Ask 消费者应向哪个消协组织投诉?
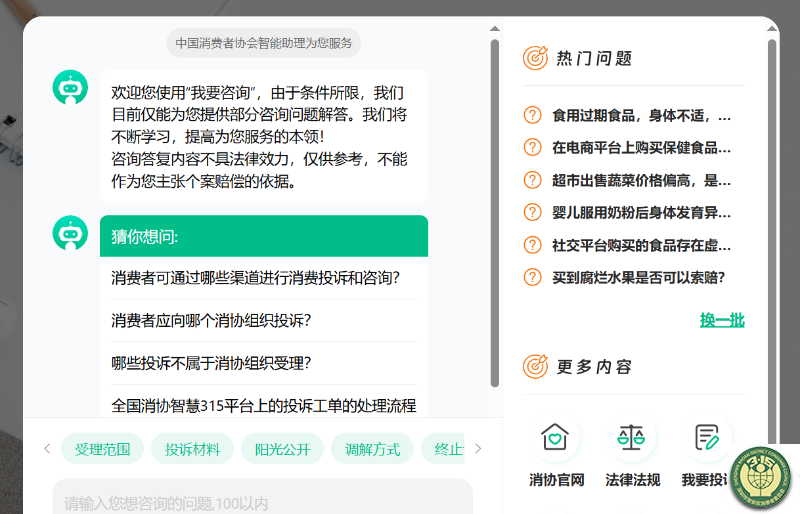Viewport: 800px width, 514px height. [x=211, y=321]
